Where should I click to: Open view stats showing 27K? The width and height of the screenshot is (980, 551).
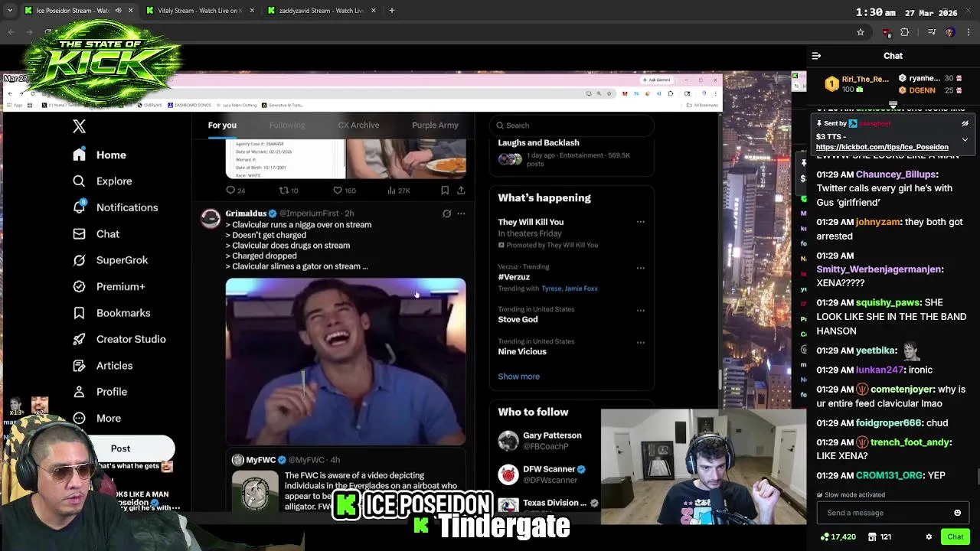(x=399, y=191)
